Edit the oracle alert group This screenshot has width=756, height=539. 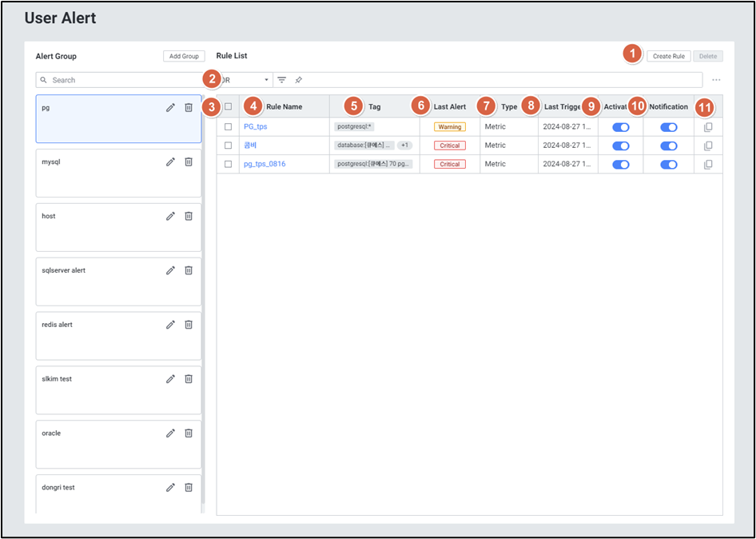click(170, 433)
